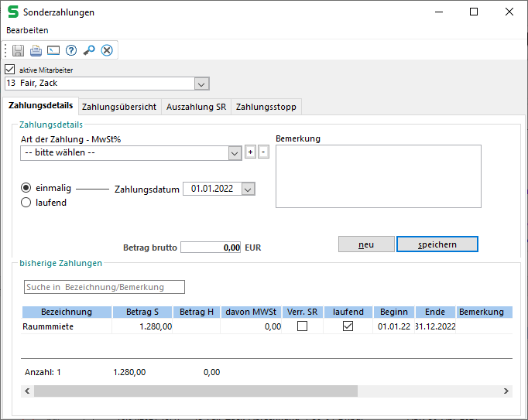Click the print toolbar icon
Viewport: 528px width, 420px height.
36,51
